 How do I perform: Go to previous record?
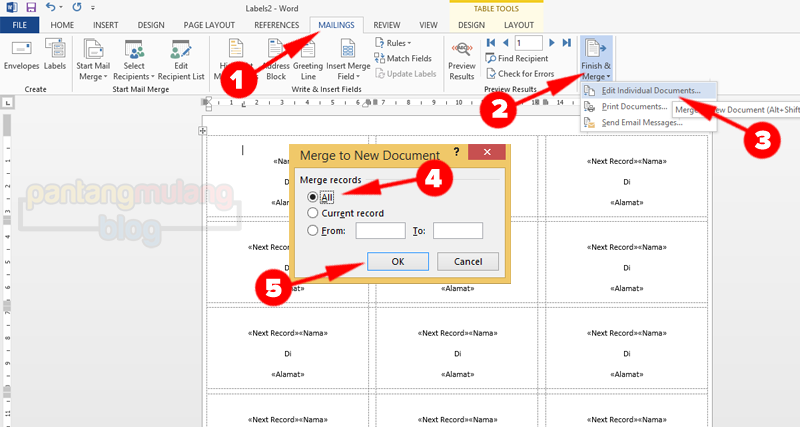pos(506,43)
